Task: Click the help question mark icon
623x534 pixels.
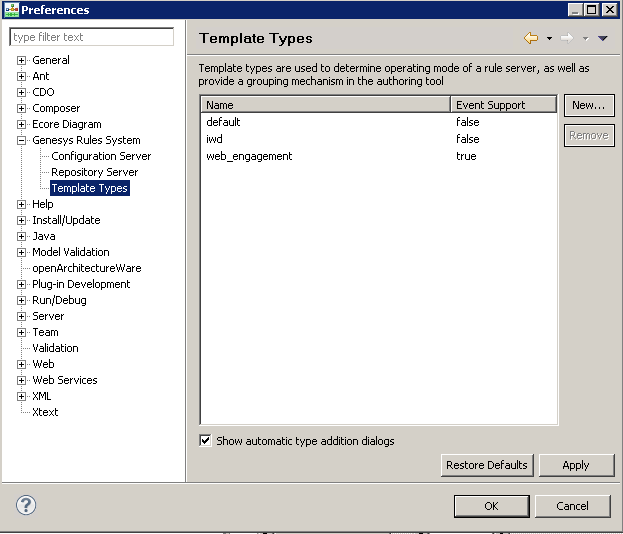Action: [x=26, y=505]
